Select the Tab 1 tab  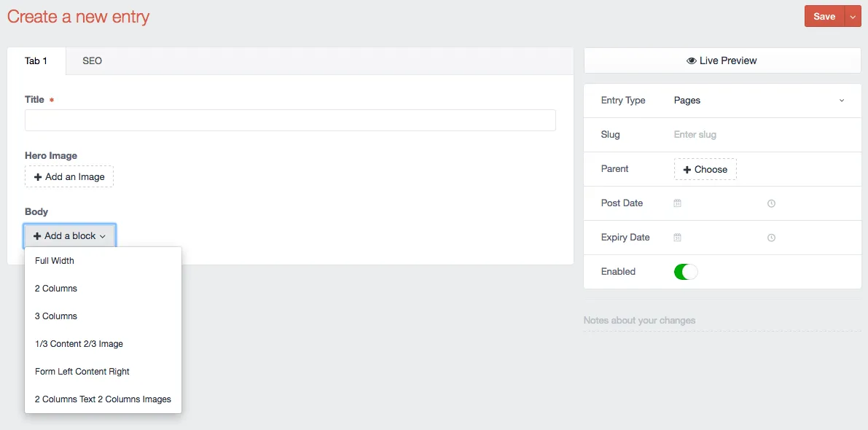36,61
